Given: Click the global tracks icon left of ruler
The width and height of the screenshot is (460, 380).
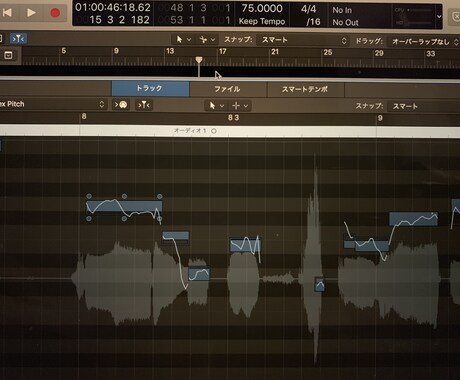Looking at the screenshot, I should (8, 55).
